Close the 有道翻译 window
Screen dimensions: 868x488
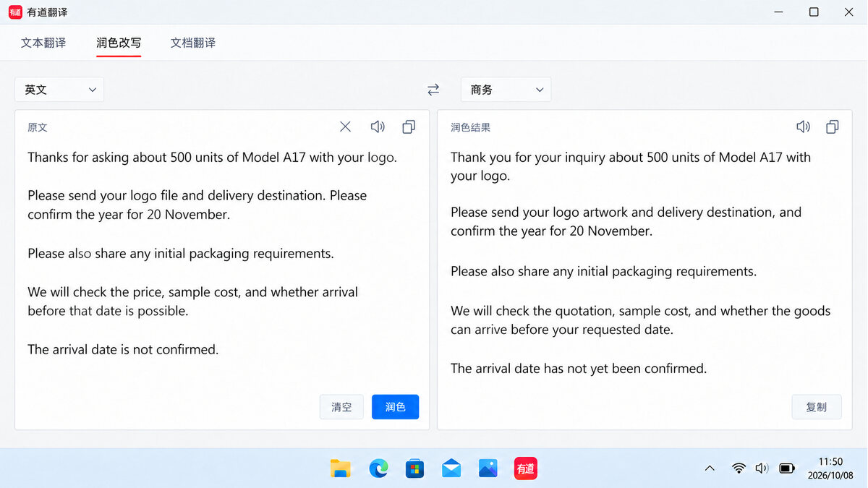849,12
